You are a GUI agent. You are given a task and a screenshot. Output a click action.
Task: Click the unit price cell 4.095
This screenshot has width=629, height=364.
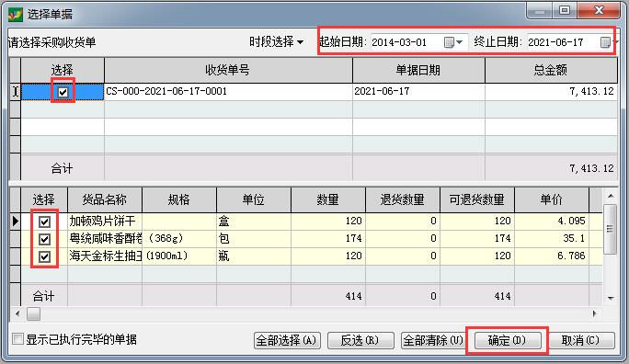pyautogui.click(x=552, y=222)
